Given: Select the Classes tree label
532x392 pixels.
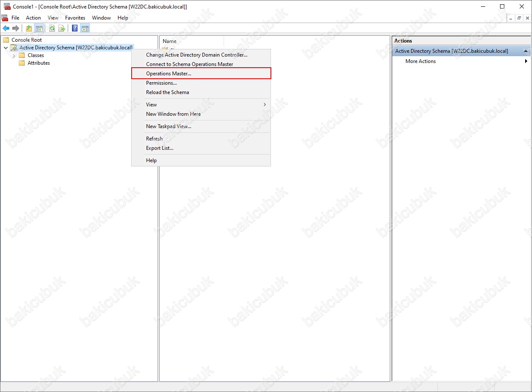Looking at the screenshot, I should pyautogui.click(x=36, y=55).
